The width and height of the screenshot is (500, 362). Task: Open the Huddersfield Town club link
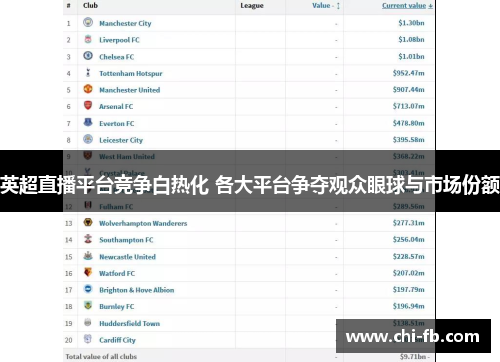(x=130, y=323)
